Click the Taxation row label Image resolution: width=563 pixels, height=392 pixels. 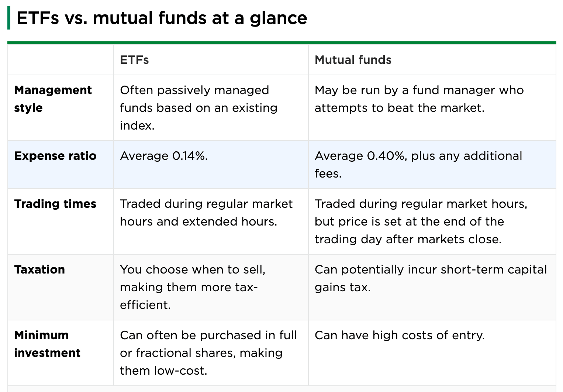coord(39,269)
